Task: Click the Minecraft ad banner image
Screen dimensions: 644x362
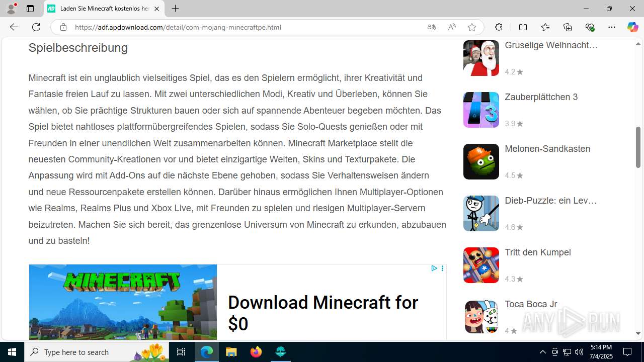Action: coord(123,302)
